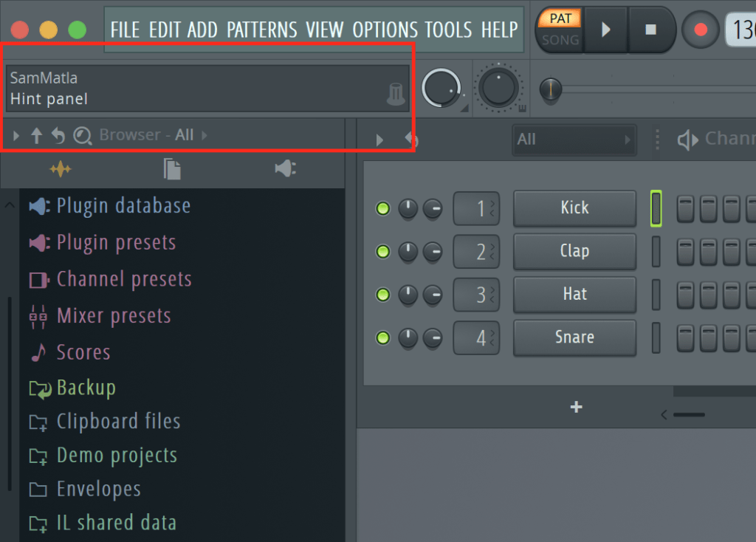Click the browser up arrow icon
This screenshot has width=756, height=542.
[x=36, y=135]
